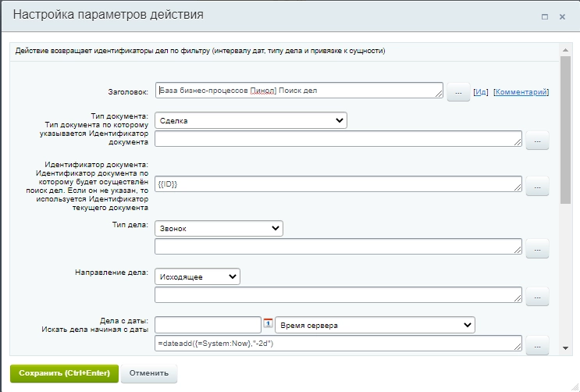
Task: Click the ellipsis button beside the Направление дела text field
Action: tap(537, 296)
